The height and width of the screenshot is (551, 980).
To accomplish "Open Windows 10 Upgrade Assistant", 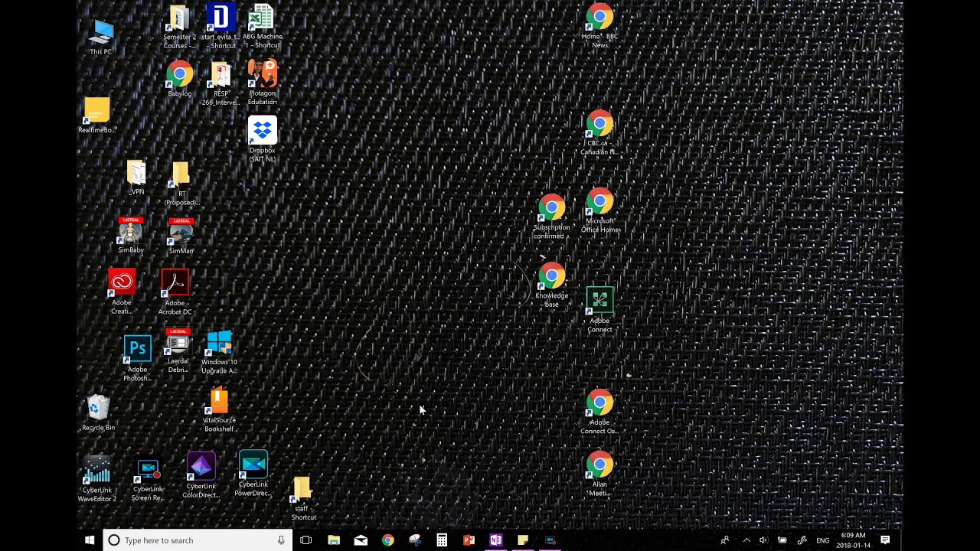I will tap(219, 352).
